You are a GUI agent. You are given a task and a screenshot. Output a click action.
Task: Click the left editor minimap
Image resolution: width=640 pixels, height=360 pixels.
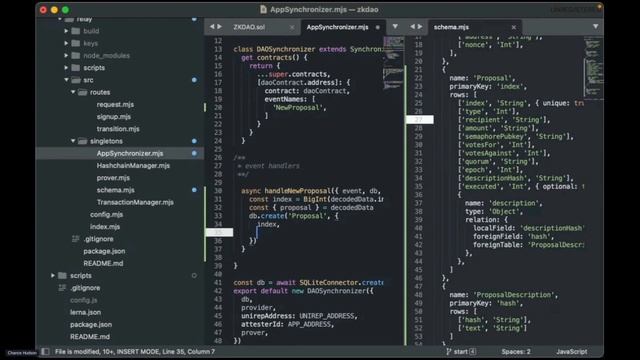tap(393, 63)
